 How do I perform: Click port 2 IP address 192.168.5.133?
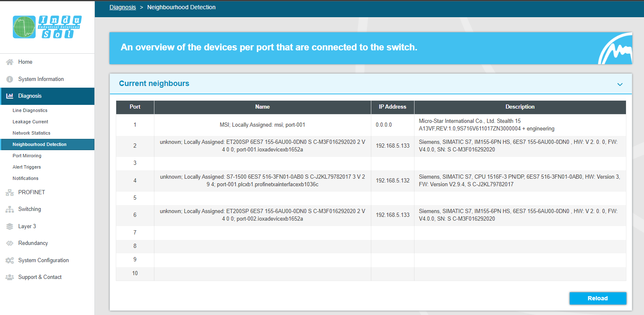pyautogui.click(x=393, y=146)
